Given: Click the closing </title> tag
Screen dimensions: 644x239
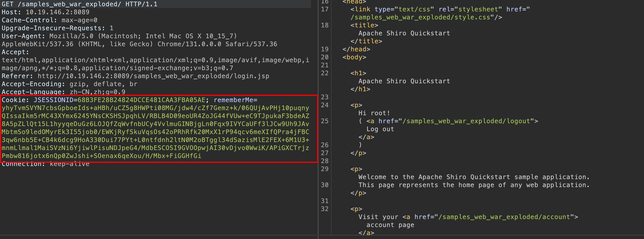Looking at the screenshot, I should point(367,41).
